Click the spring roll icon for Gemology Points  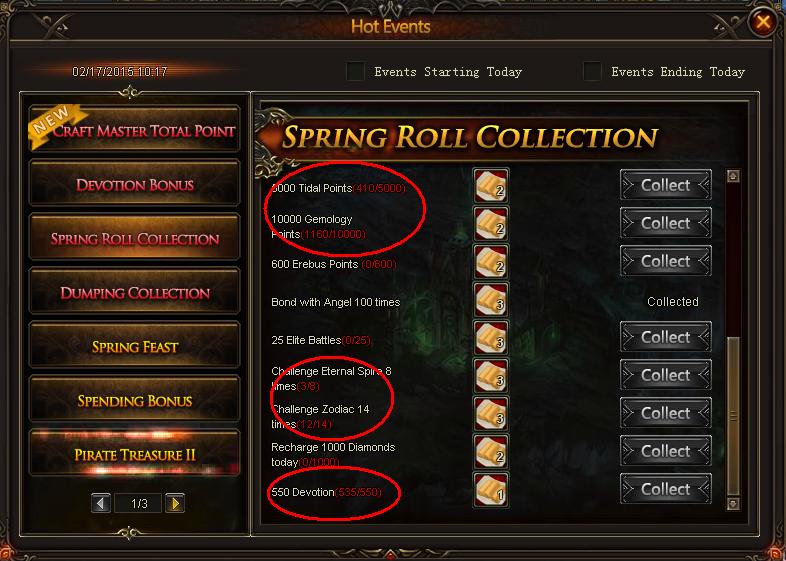pyautogui.click(x=491, y=224)
